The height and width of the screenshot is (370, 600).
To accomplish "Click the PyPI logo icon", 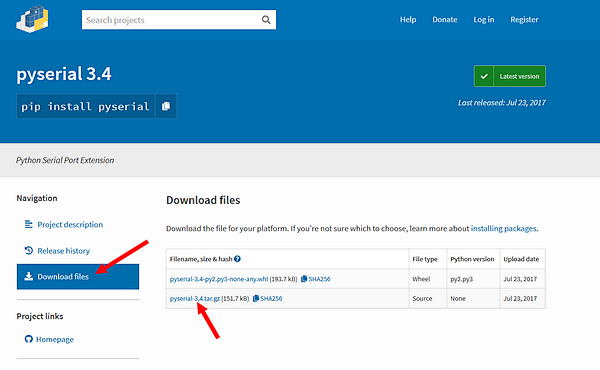I will (33, 19).
